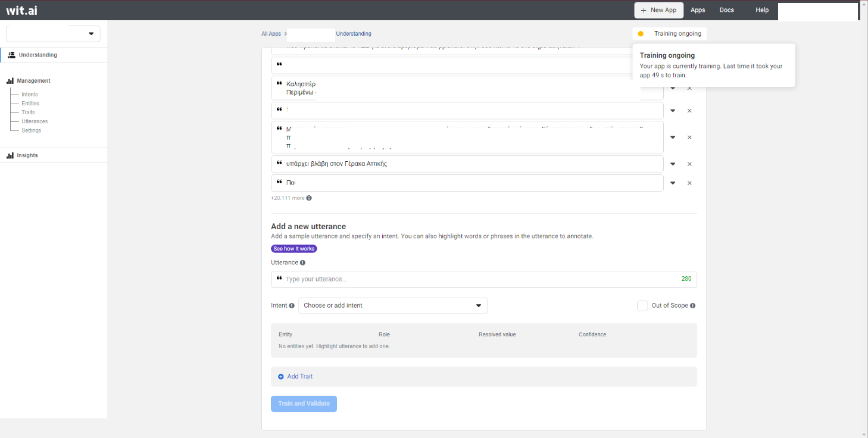The width and height of the screenshot is (868, 438).
Task: Click the Train and Validate button
Action: (x=304, y=403)
